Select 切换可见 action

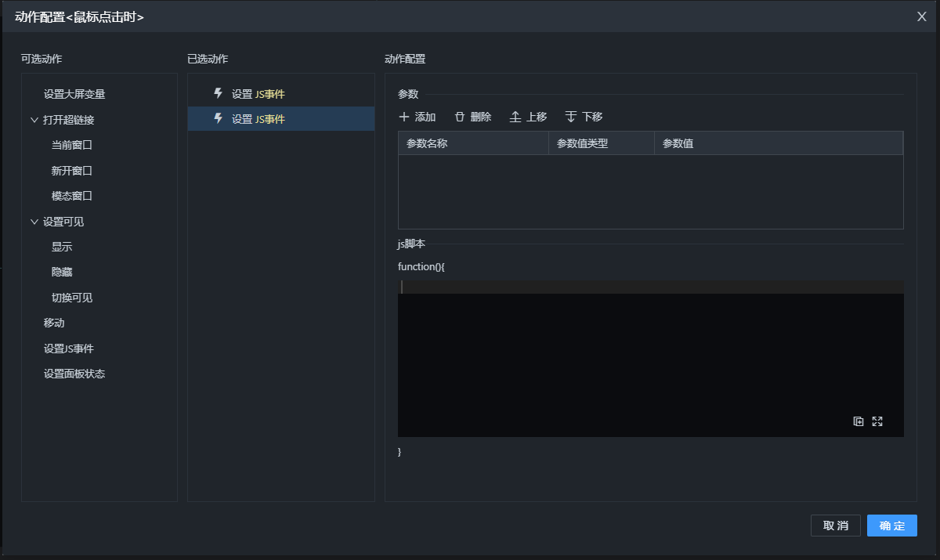click(72, 298)
